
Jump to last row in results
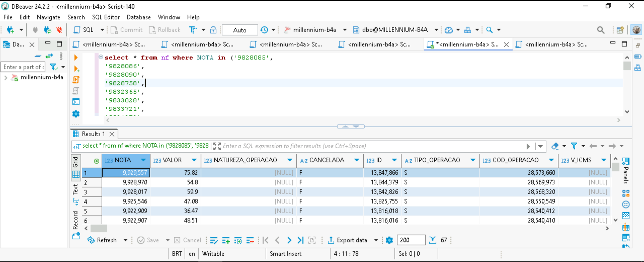click(x=301, y=240)
